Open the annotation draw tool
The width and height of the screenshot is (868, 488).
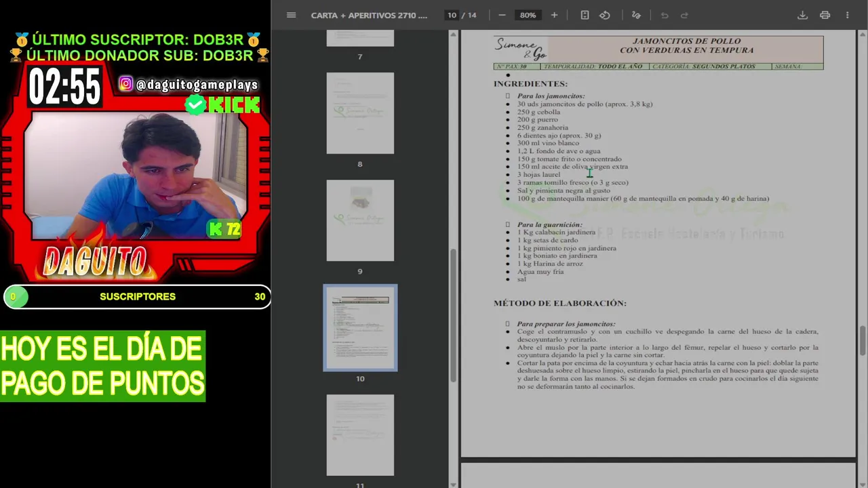[636, 15]
